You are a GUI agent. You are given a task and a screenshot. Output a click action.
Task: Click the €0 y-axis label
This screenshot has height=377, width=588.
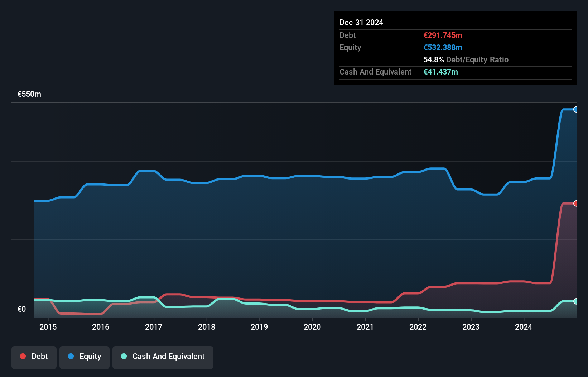click(21, 309)
